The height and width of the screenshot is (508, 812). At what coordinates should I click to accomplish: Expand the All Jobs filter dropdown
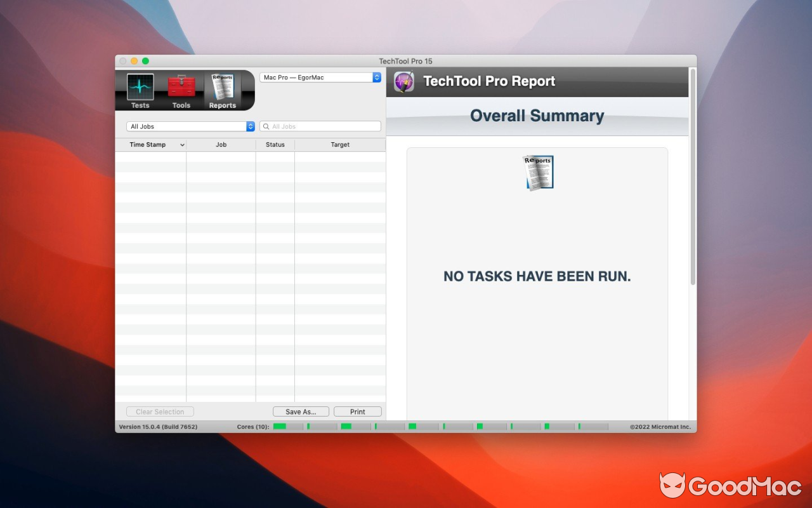(189, 126)
